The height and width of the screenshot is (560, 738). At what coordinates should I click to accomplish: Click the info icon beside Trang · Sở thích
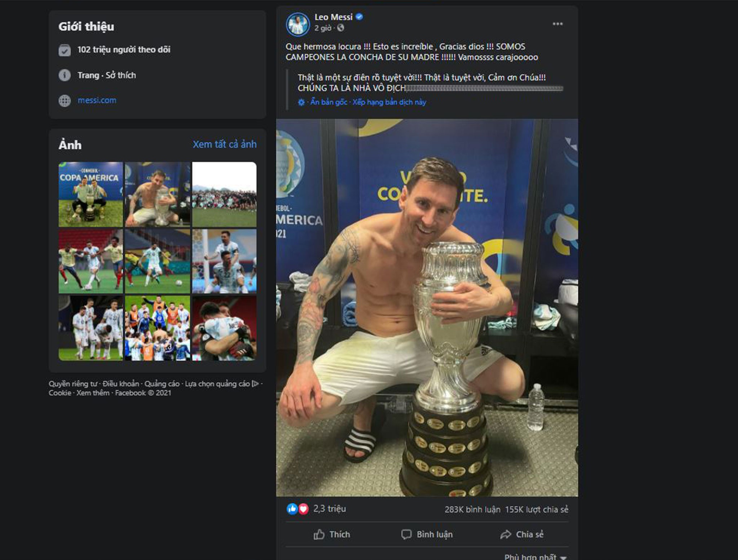coord(65,75)
